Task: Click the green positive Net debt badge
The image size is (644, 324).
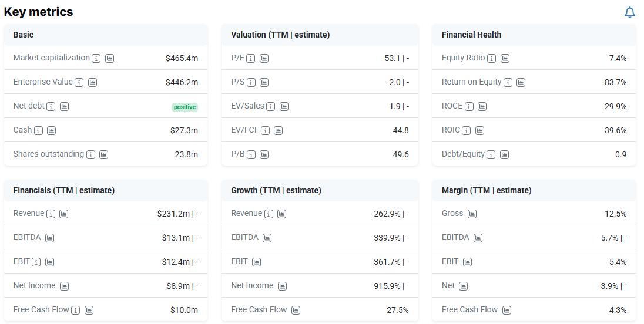Action: [x=185, y=107]
